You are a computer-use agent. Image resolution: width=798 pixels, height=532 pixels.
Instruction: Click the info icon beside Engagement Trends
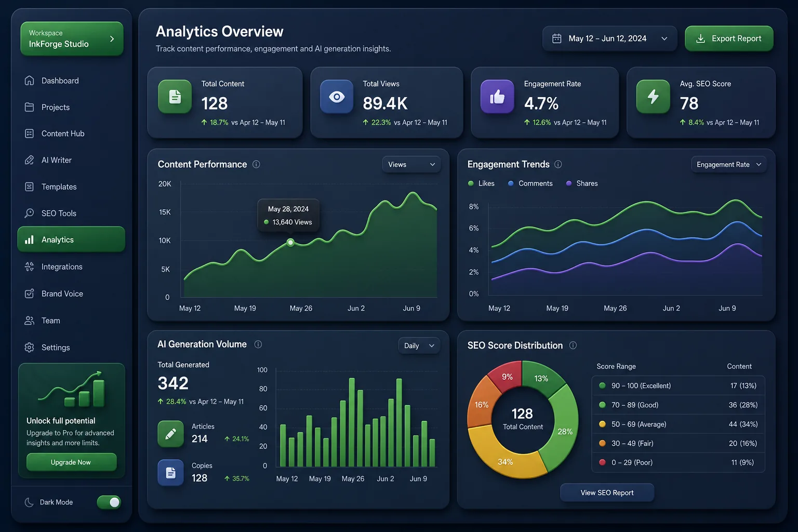(x=558, y=164)
